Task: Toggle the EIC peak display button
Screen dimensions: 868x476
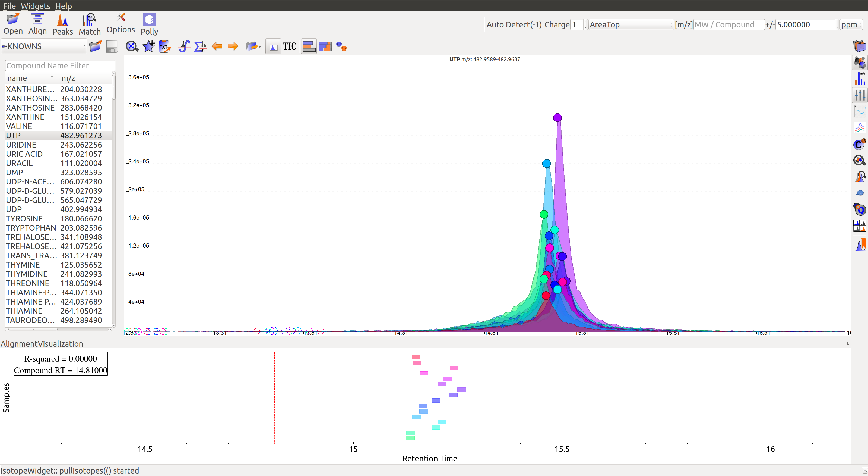Action: [x=273, y=46]
